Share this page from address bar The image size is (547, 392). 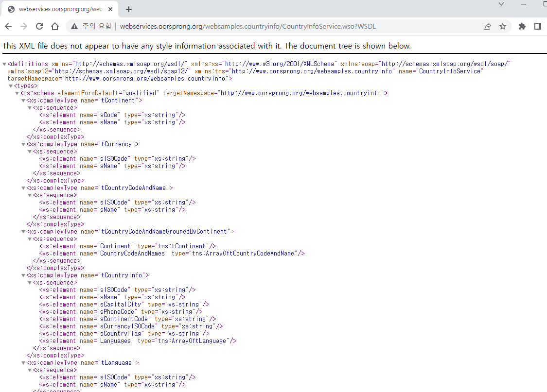487,27
